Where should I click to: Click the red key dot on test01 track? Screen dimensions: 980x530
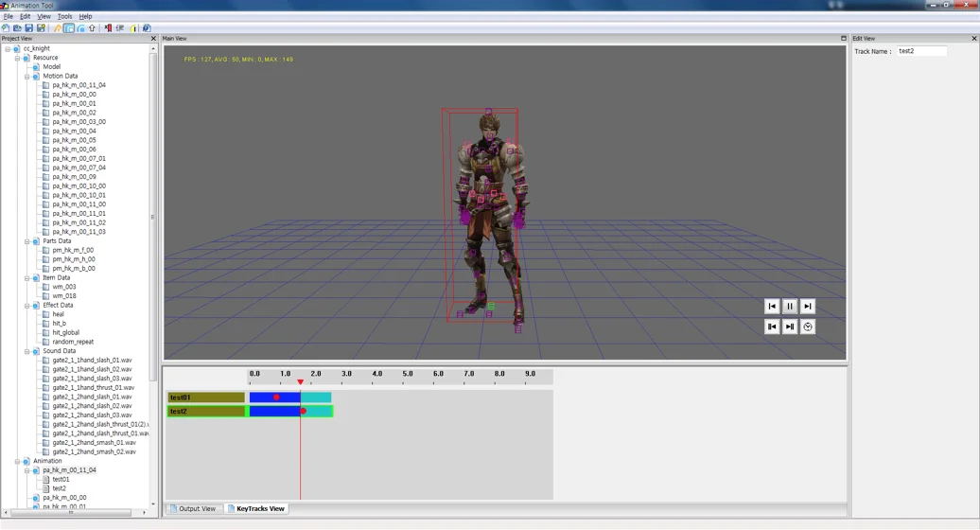[276, 397]
